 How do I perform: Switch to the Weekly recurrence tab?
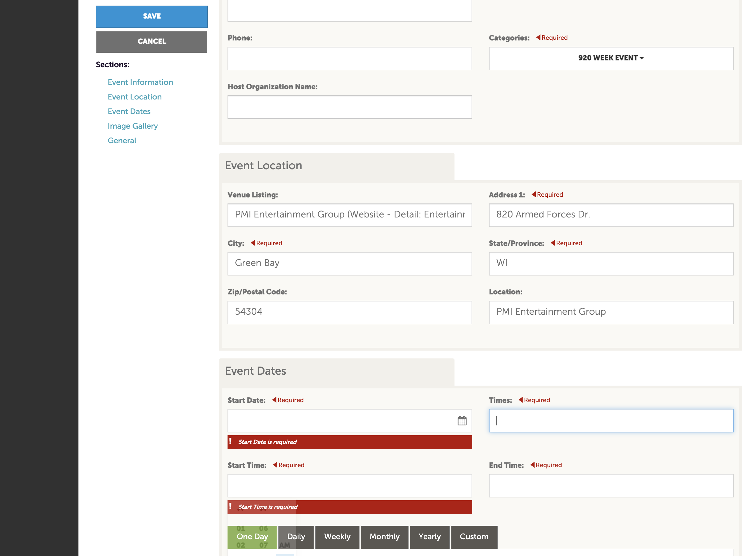click(337, 537)
